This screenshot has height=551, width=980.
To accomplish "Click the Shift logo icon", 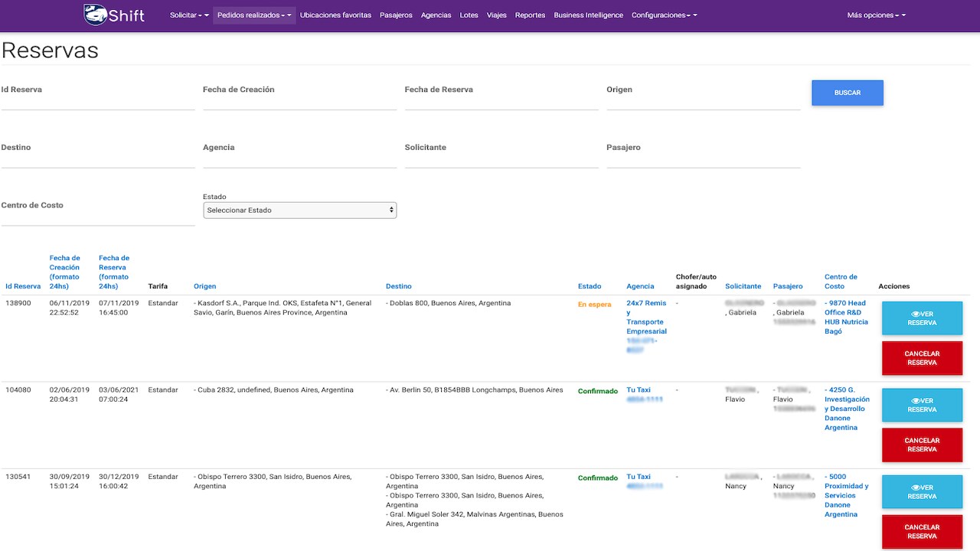I will (x=113, y=15).
